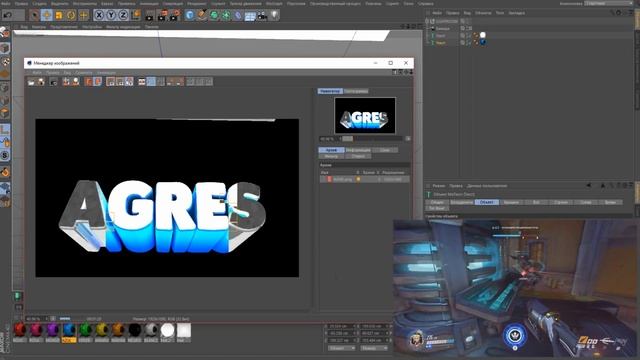Open the Режим menu in Attribute Manager
Viewport: 640px width, 360px height.
click(438, 186)
